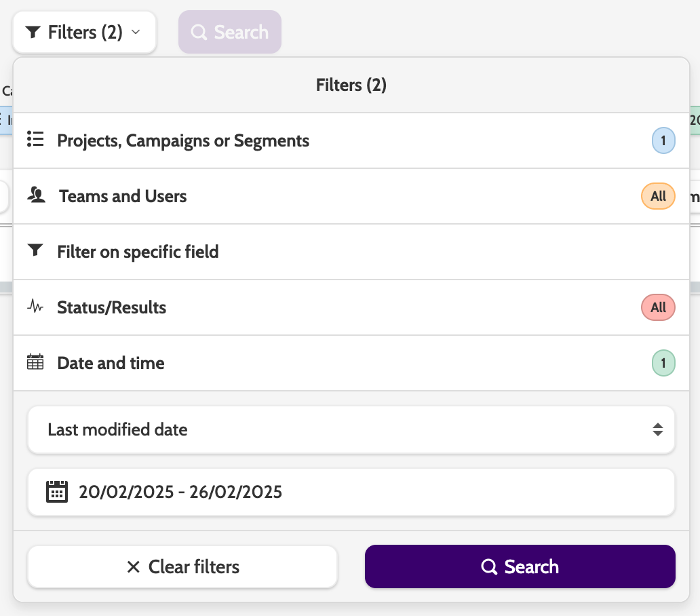The width and height of the screenshot is (700, 616).
Task: Click the pulse icon beside Status/Results
Action: tap(35, 307)
